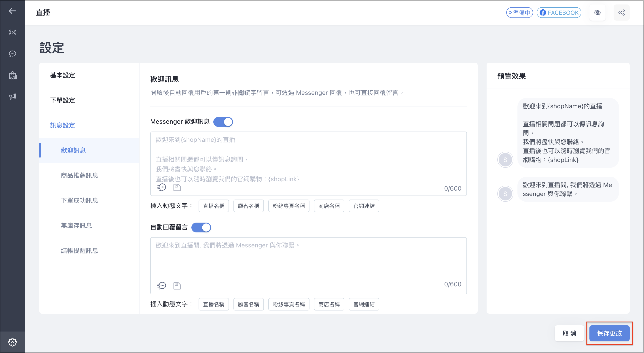The width and height of the screenshot is (644, 353).
Task: Click the back arrow icon
Action: [x=12, y=11]
